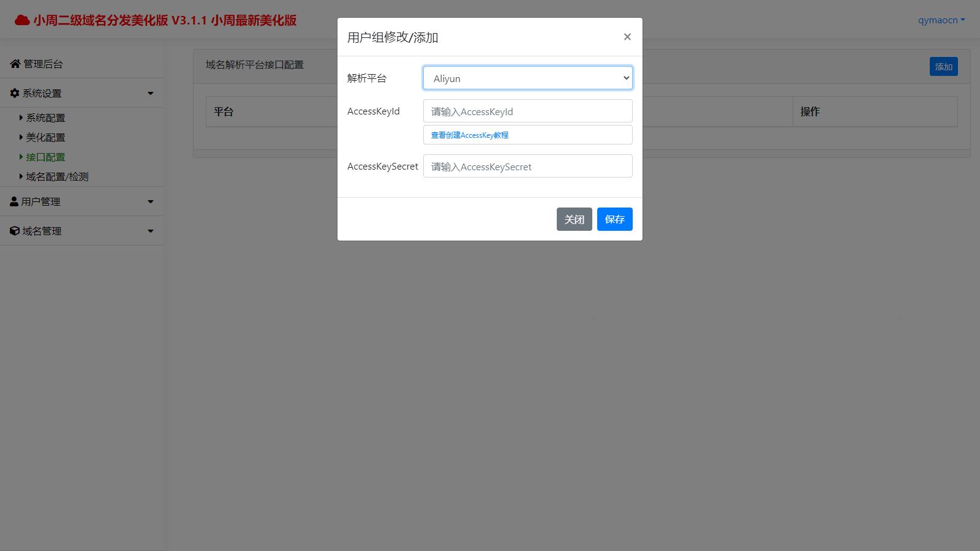The height and width of the screenshot is (551, 980).
Task: Click the 添加 button behind dialog
Action: pos(944,67)
